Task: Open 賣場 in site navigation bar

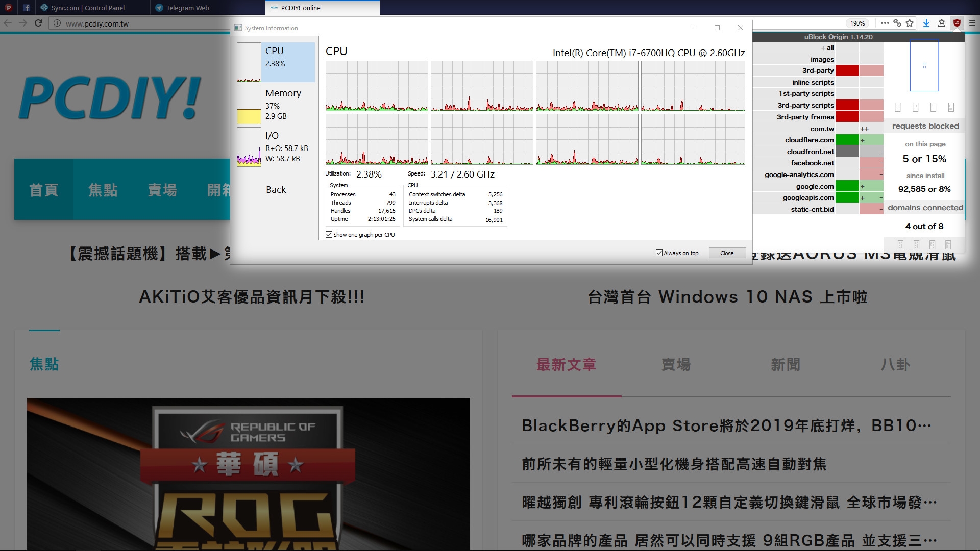Action: click(x=162, y=189)
